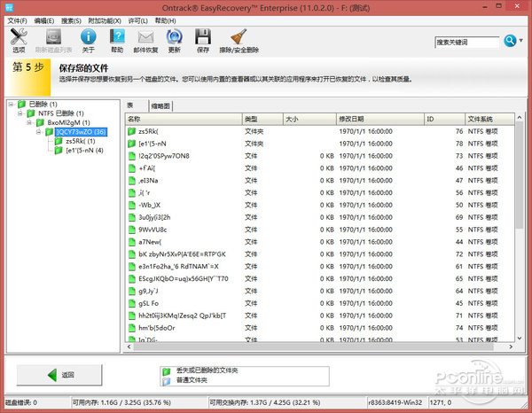This screenshot has height=413, width=532.
Task: Click the file list scroll-down arrow
Action: coord(519,338)
